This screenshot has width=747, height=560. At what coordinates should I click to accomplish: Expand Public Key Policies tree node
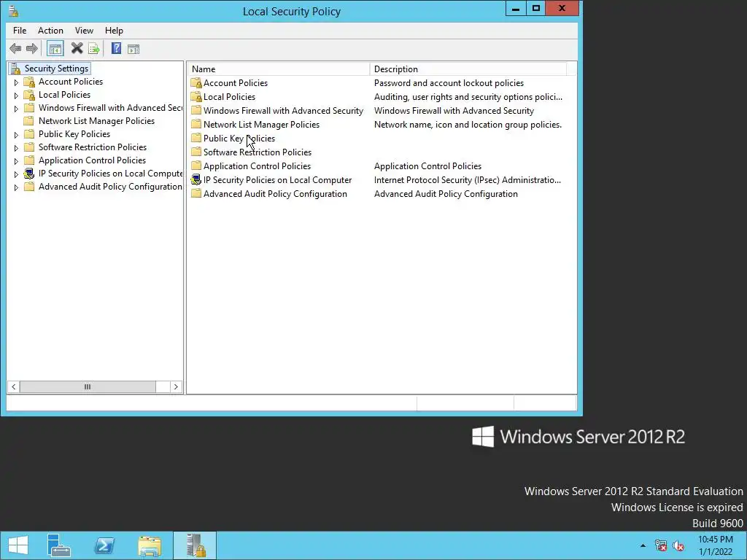pos(16,135)
